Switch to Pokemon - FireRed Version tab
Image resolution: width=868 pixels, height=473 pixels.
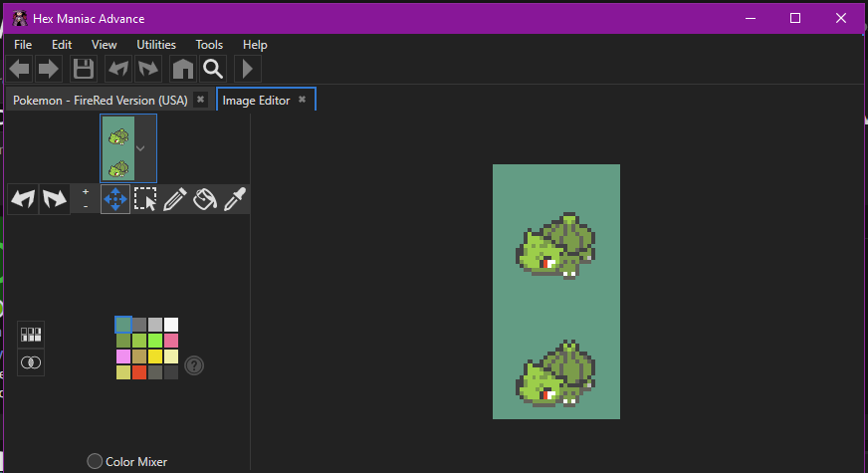pyautogui.click(x=100, y=101)
